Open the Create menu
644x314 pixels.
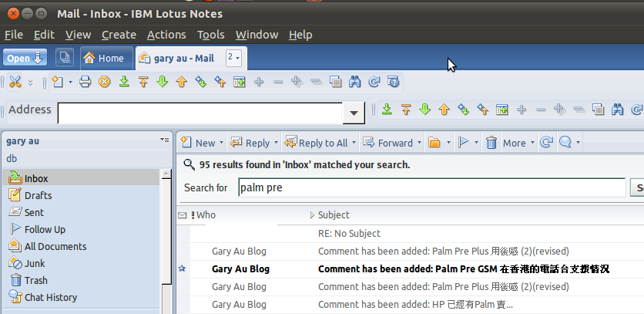pyautogui.click(x=119, y=35)
